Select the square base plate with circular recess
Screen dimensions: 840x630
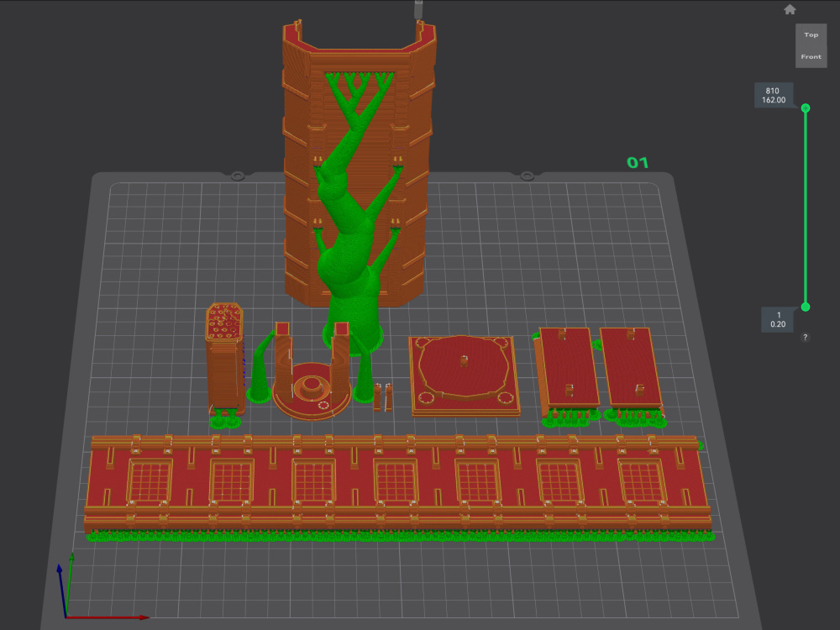point(464,375)
